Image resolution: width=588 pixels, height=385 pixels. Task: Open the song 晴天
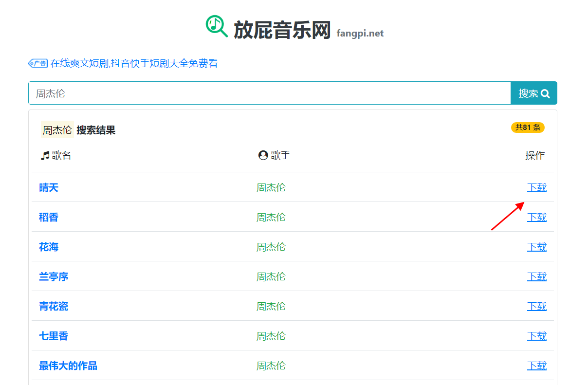click(x=49, y=187)
